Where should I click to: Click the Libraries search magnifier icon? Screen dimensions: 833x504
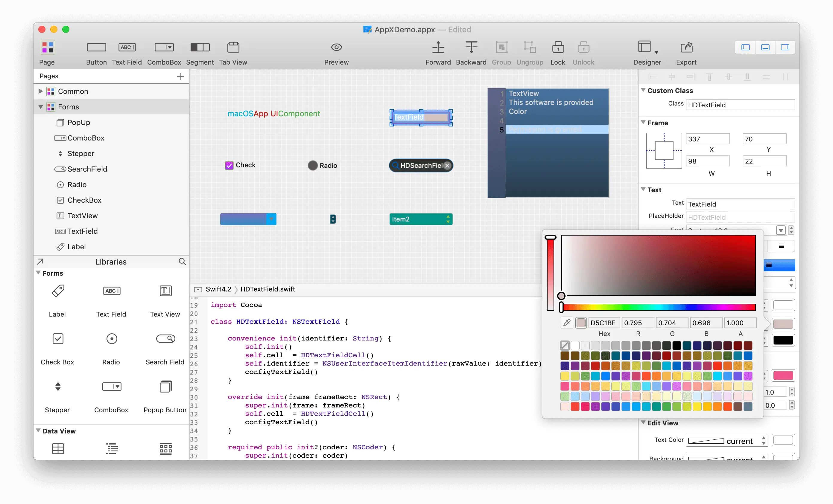(182, 262)
